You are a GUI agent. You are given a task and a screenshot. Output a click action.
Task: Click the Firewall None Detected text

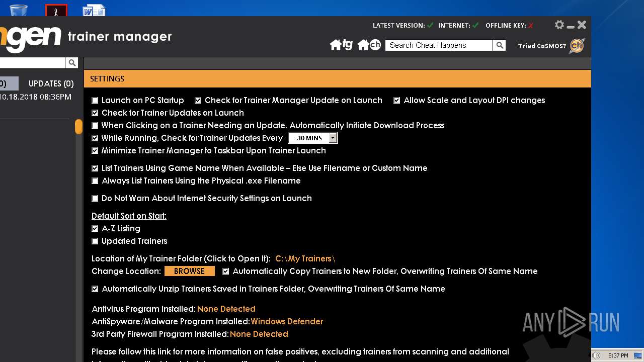(x=259, y=334)
